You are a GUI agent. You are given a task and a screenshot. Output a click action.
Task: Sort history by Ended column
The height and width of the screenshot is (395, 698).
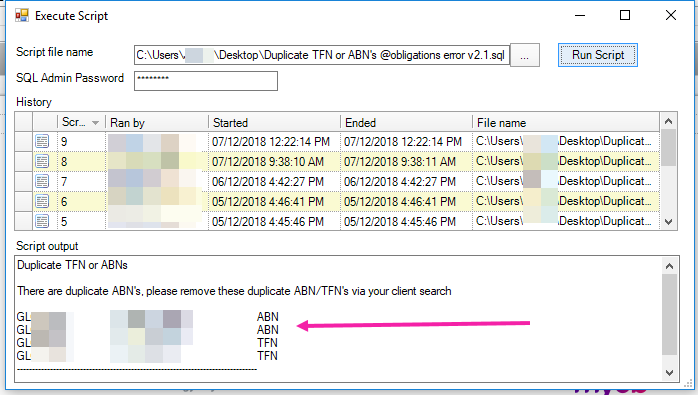(x=406, y=122)
